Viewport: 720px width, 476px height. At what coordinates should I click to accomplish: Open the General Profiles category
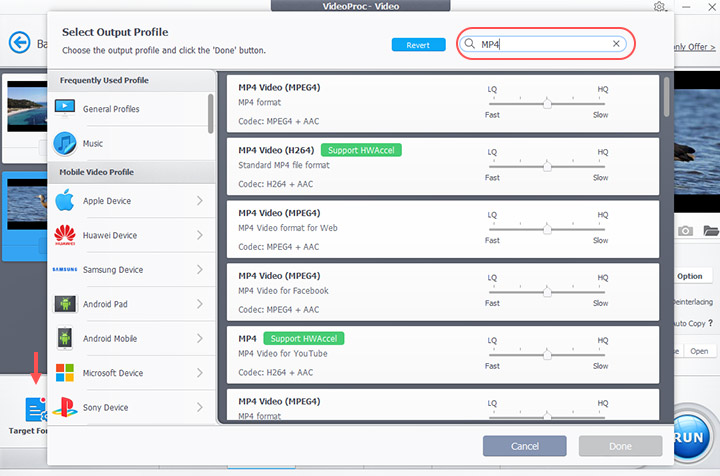(x=128, y=109)
